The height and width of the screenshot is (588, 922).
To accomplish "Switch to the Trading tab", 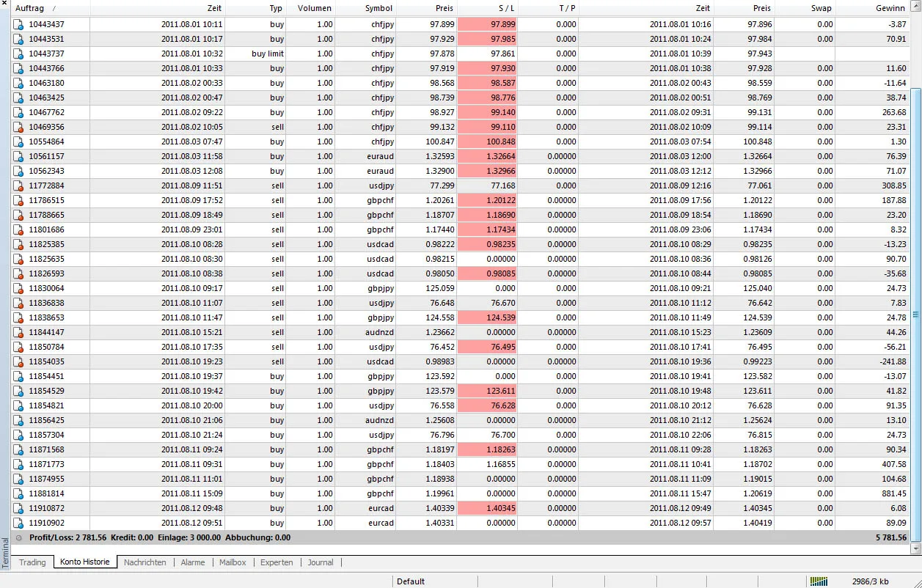I will pos(32,562).
